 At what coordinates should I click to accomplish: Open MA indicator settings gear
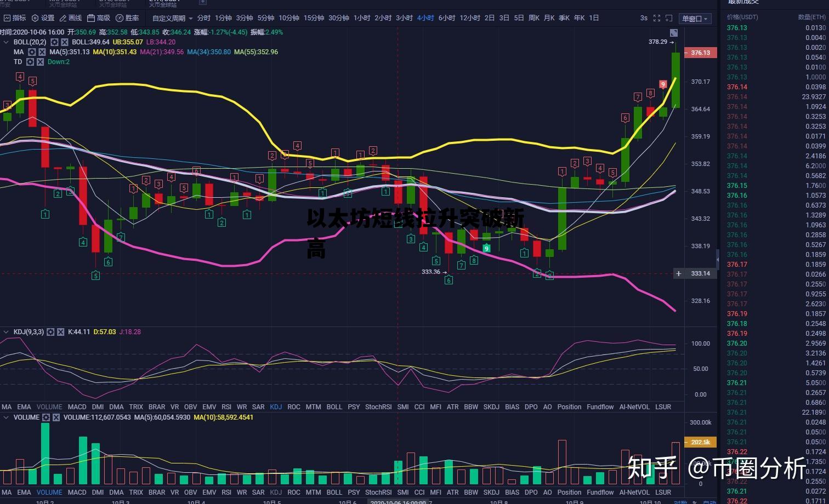(31, 52)
